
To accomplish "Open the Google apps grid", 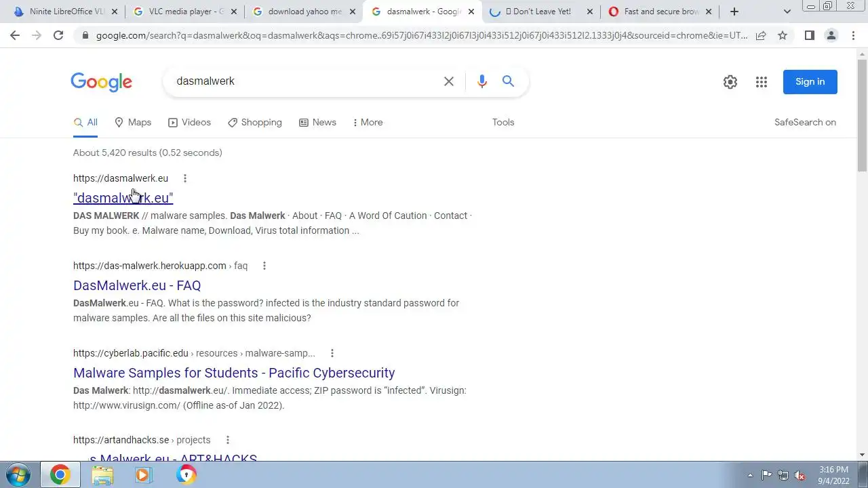I will [x=762, y=82].
